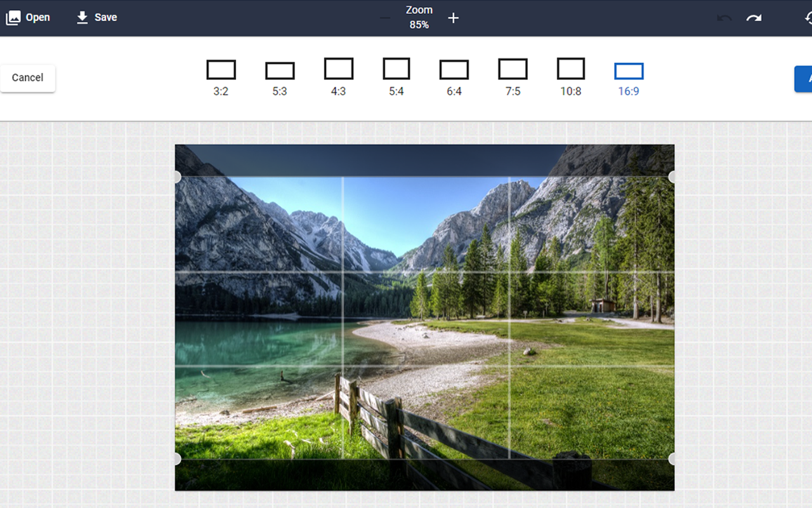Zoom in with the plus icon
Image resolution: width=812 pixels, height=508 pixels.
click(453, 18)
